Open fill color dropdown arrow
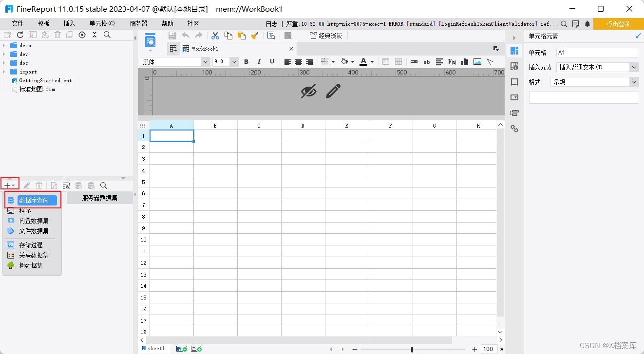 (x=353, y=62)
